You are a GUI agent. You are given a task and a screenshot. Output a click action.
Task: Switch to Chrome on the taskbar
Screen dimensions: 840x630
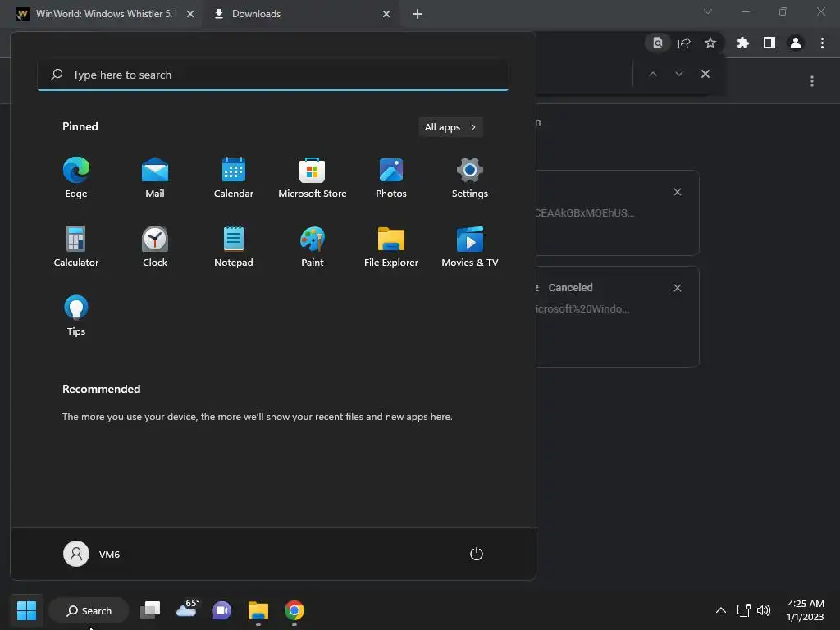coord(294,610)
